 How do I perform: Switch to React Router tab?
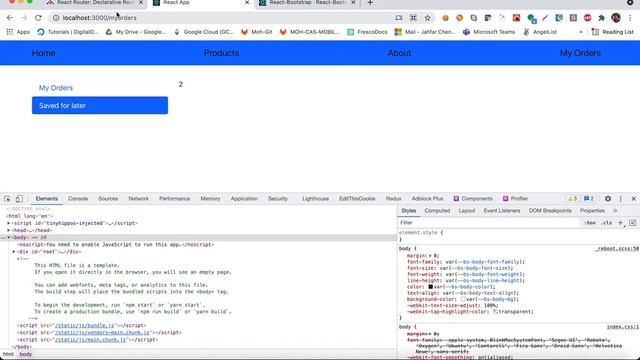(x=95, y=3)
